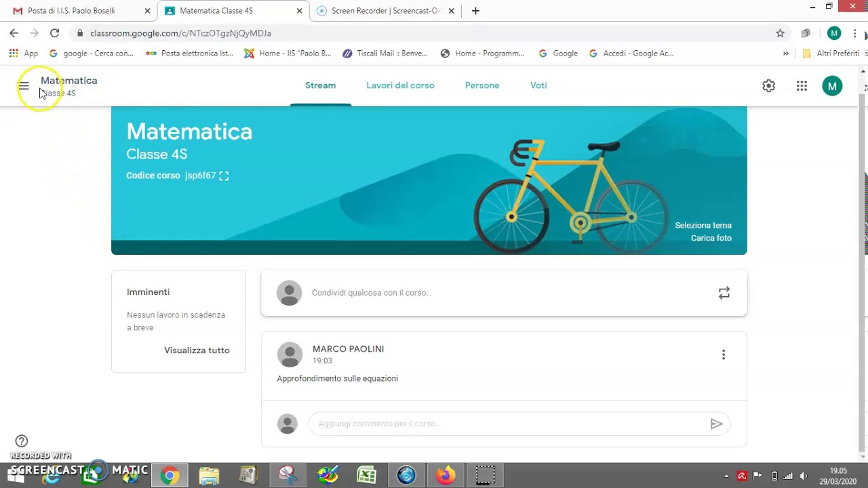This screenshot has width=868, height=488.
Task: Open the Google apps grid
Action: click(802, 86)
